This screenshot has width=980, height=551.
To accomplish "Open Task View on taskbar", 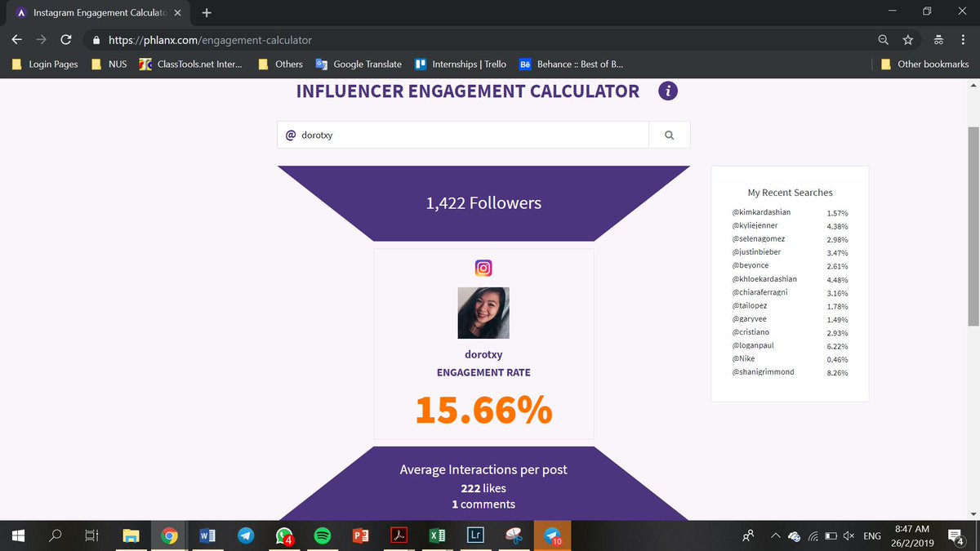I will 92,535.
